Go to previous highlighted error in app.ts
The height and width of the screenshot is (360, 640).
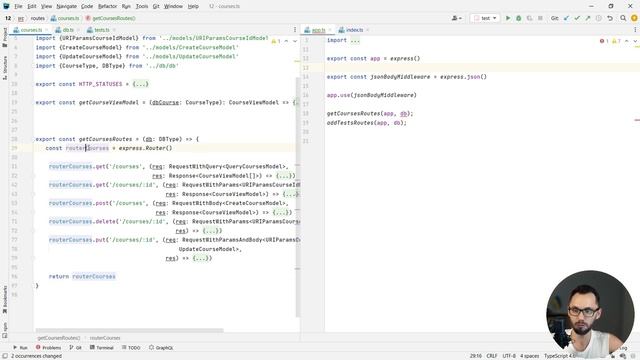coord(627,41)
